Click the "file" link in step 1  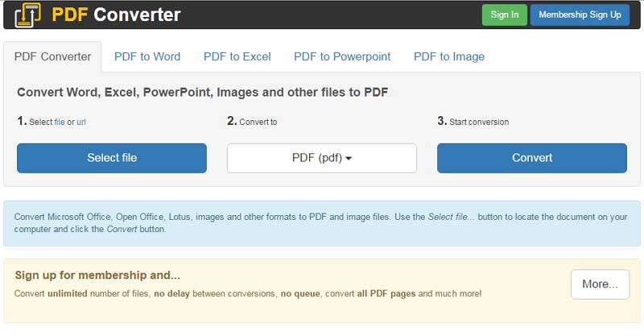click(x=60, y=122)
